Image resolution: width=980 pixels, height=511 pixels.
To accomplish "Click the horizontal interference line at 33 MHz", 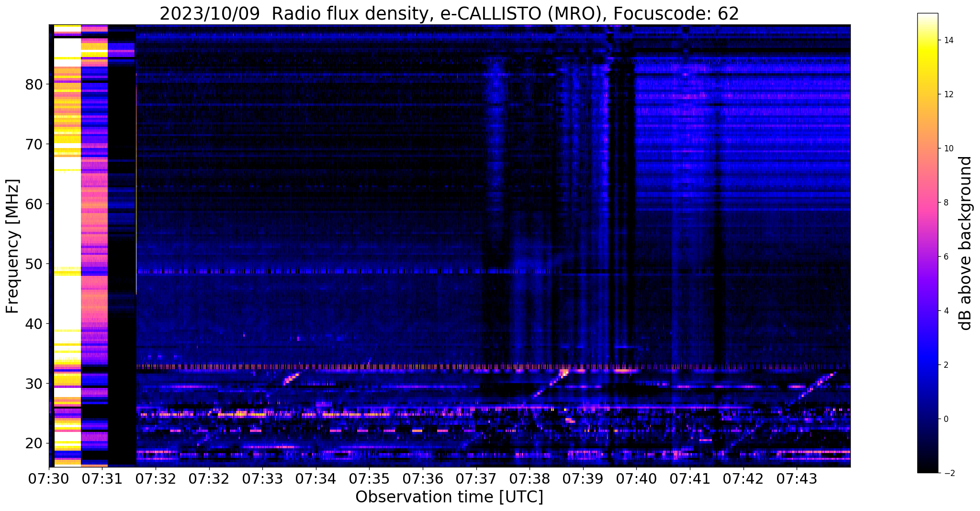I will pos(493,367).
